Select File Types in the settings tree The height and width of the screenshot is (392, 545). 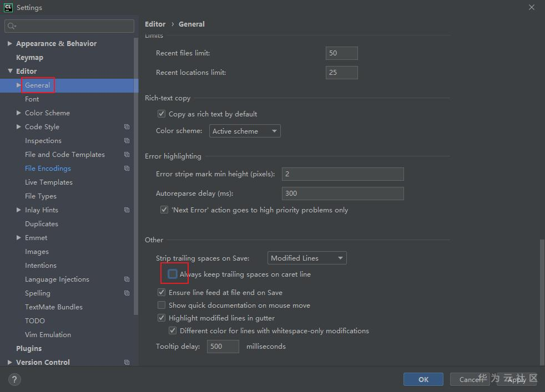(x=41, y=196)
